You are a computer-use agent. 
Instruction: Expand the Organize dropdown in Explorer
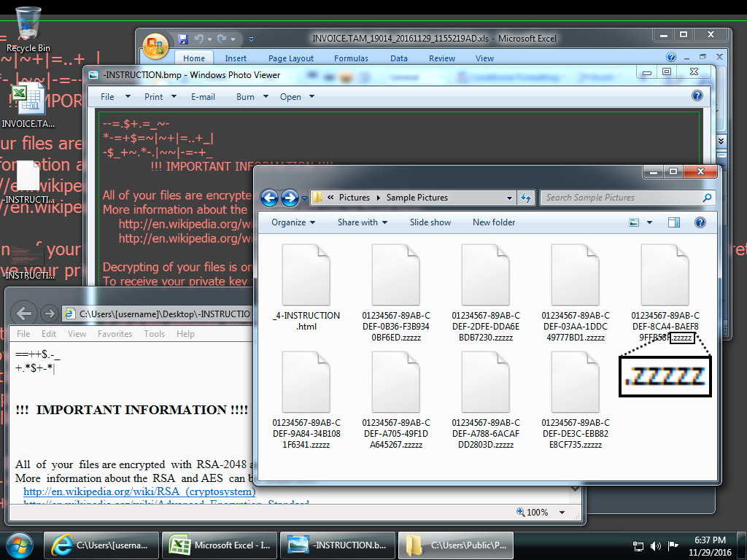pos(293,222)
